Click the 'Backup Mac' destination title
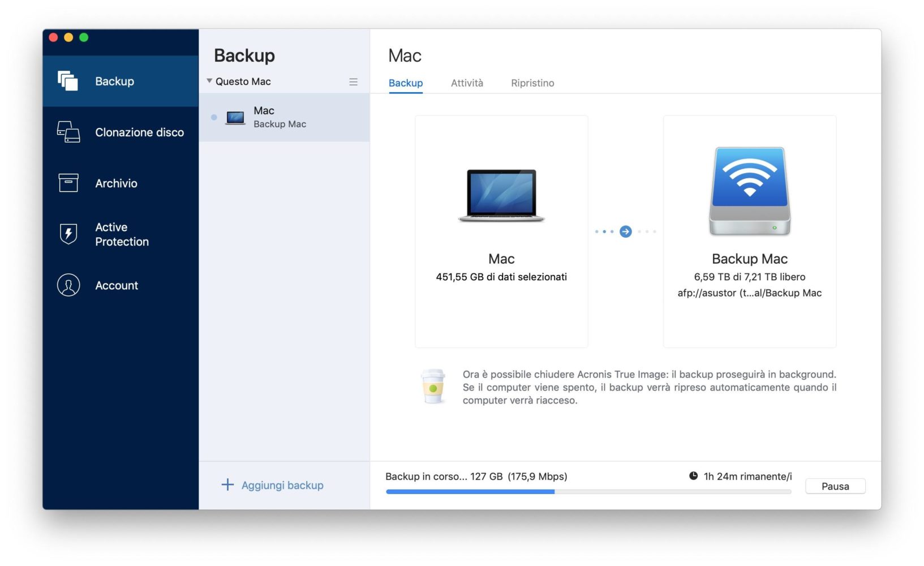 (x=750, y=259)
